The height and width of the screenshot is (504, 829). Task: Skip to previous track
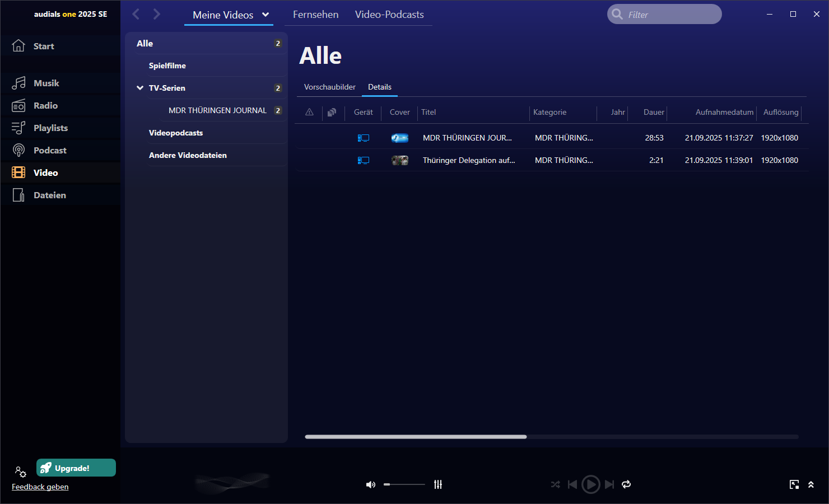coord(572,484)
